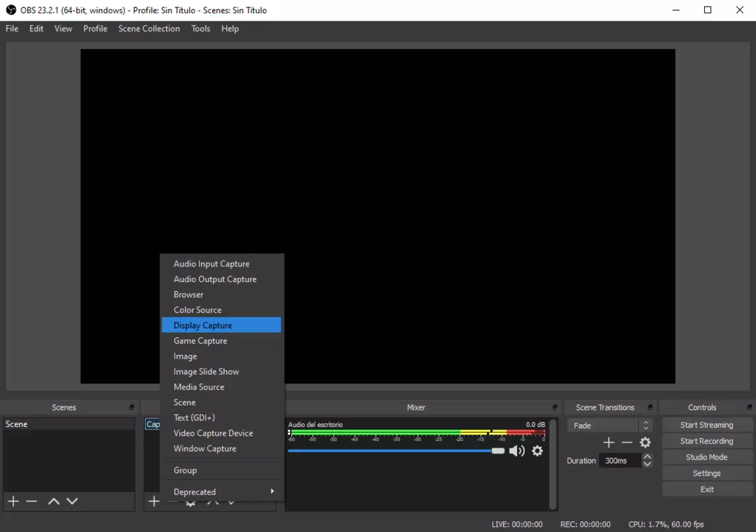Open transition properties gear icon

(645, 442)
